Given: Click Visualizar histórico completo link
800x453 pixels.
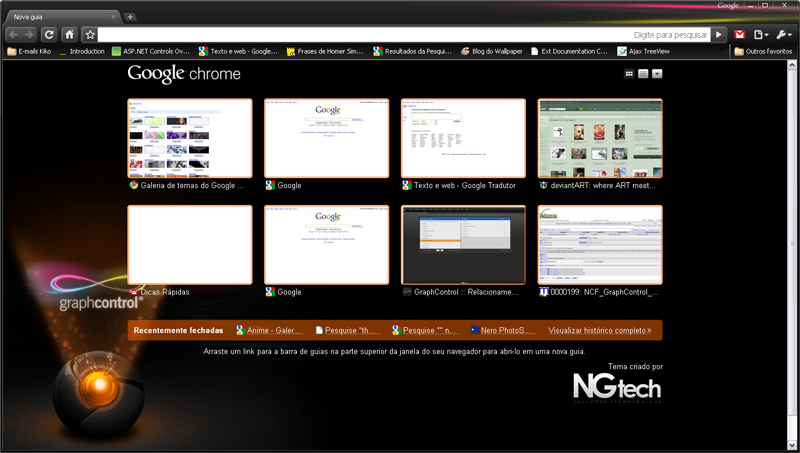Looking at the screenshot, I should 599,330.
